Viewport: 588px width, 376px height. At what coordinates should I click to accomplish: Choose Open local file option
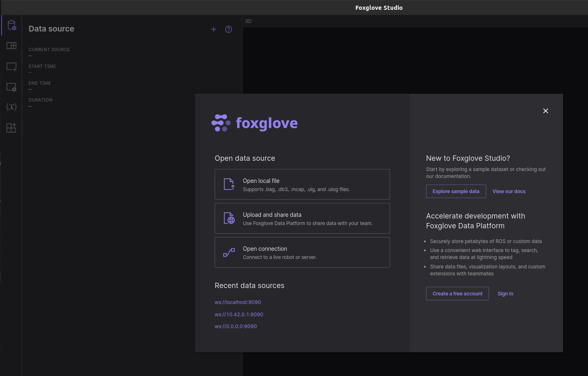pyautogui.click(x=302, y=185)
